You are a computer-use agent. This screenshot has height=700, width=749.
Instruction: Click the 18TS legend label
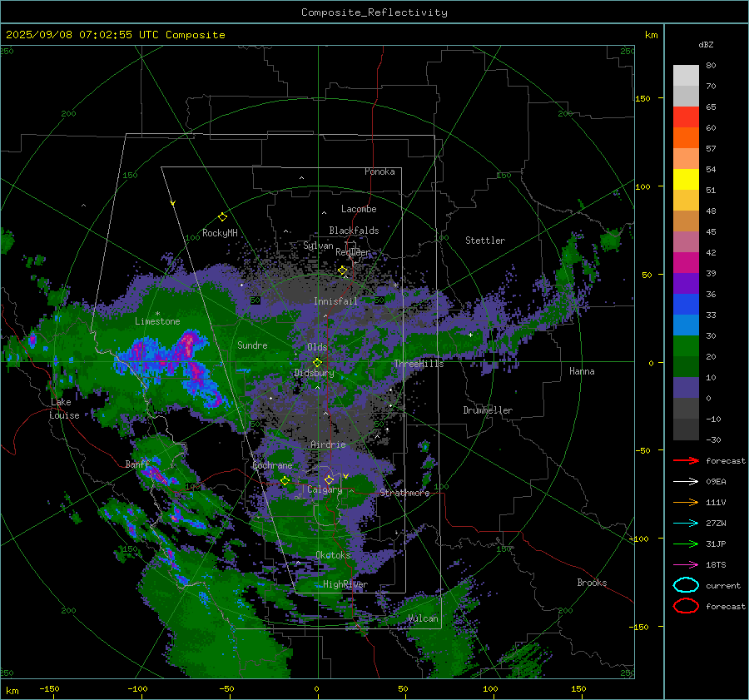click(716, 565)
